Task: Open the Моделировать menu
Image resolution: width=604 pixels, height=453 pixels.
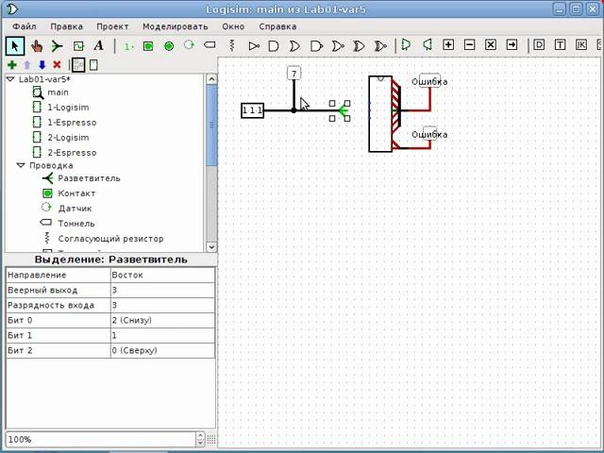Action: 175,27
